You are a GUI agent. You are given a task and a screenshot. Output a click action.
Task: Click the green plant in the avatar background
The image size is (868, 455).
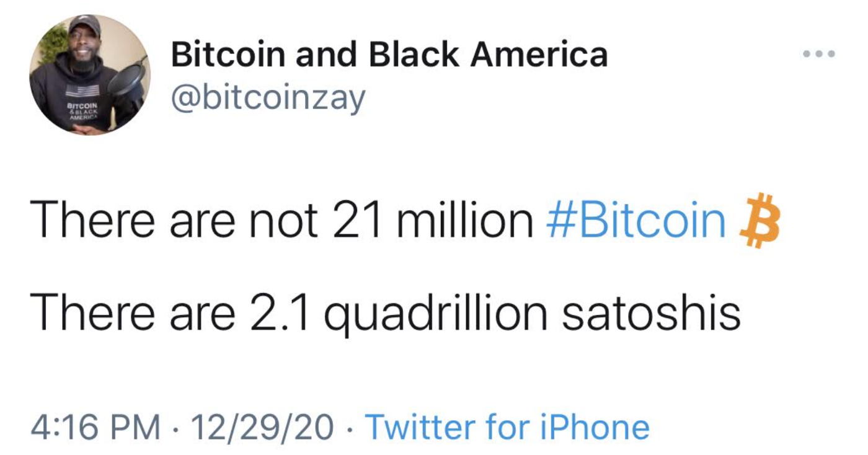(53, 45)
